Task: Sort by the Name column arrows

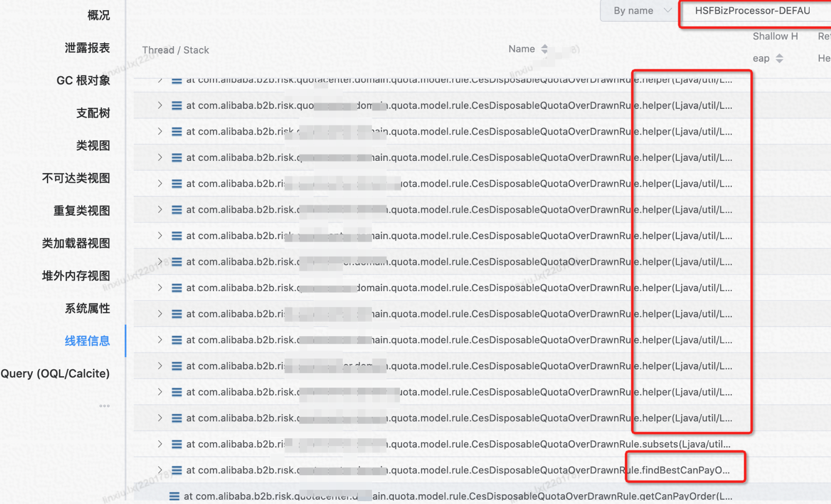Action: 545,49
